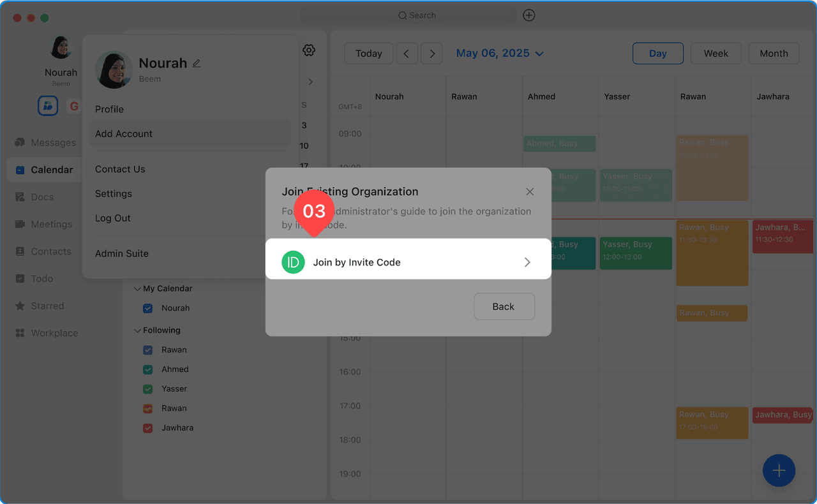Click the plus icon next to search bar
This screenshot has width=817, height=504.
[x=528, y=15]
